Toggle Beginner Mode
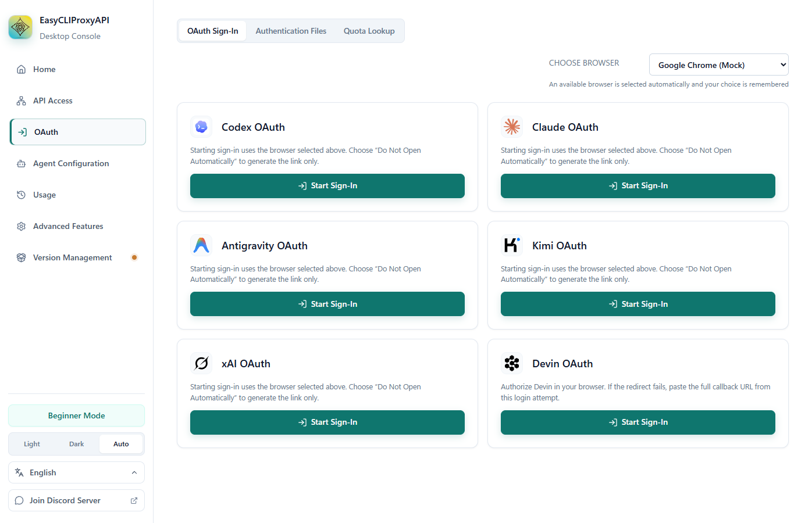The width and height of the screenshot is (812, 523). point(76,415)
